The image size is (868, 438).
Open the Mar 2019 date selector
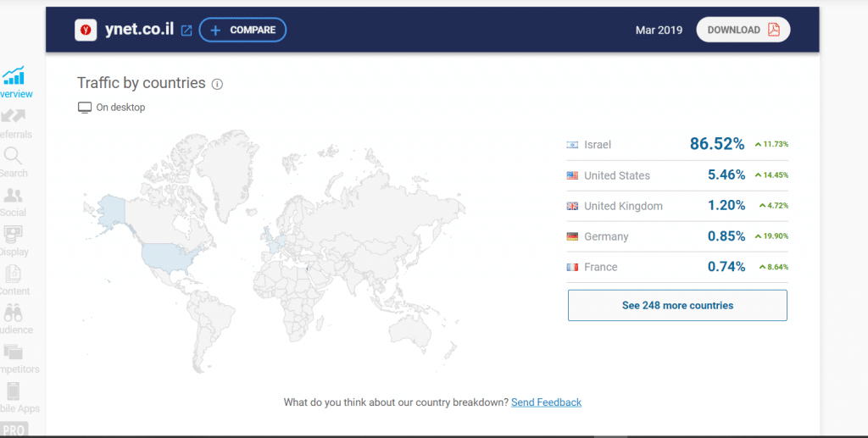659,30
